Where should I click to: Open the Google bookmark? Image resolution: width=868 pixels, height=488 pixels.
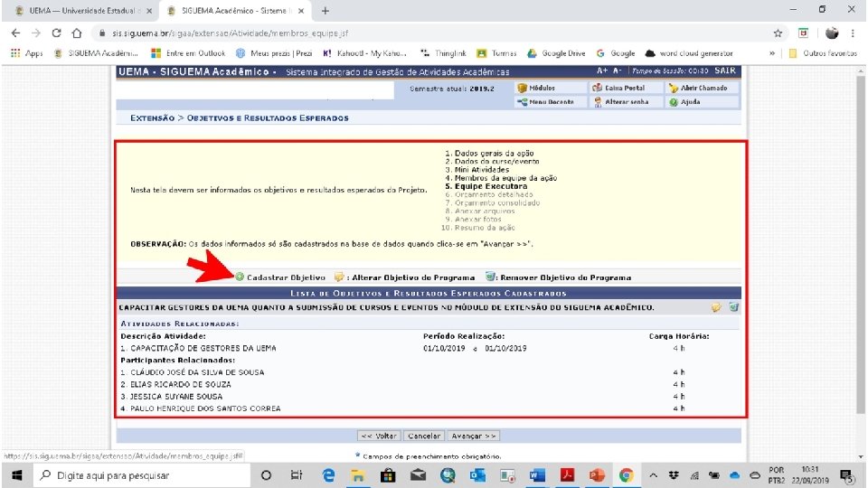(616, 53)
